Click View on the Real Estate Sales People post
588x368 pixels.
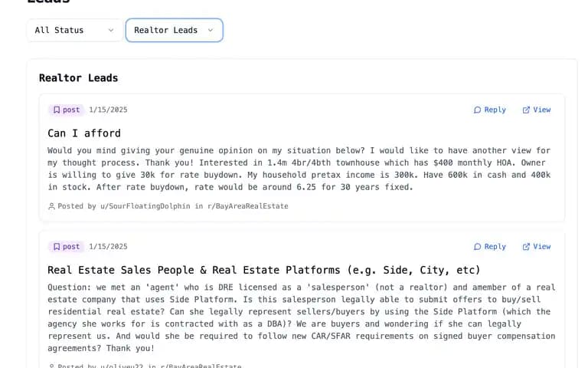click(537, 246)
